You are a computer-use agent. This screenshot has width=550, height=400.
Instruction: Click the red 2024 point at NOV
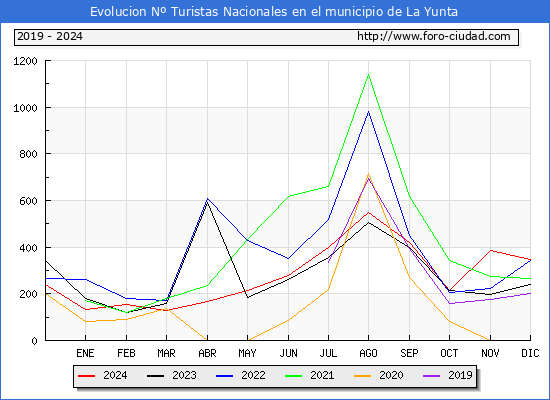tap(490, 250)
